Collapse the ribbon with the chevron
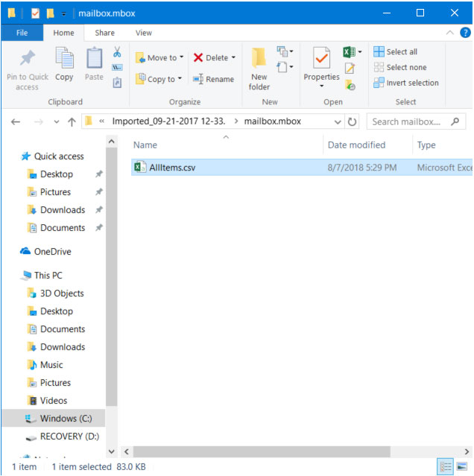 pos(449,33)
